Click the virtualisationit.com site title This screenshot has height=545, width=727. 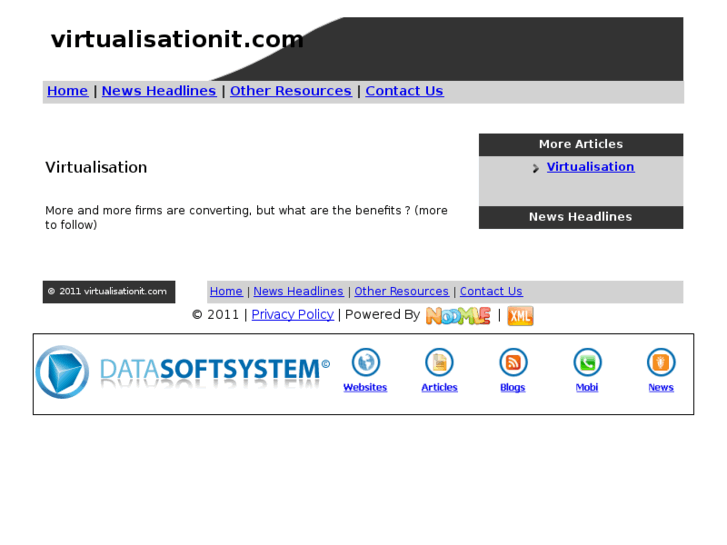tap(177, 39)
